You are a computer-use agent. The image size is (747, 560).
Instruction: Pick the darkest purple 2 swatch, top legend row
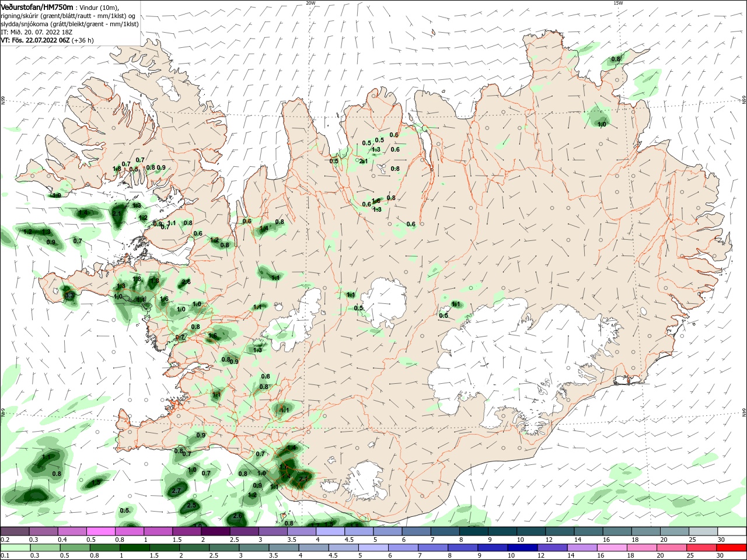pos(215,531)
